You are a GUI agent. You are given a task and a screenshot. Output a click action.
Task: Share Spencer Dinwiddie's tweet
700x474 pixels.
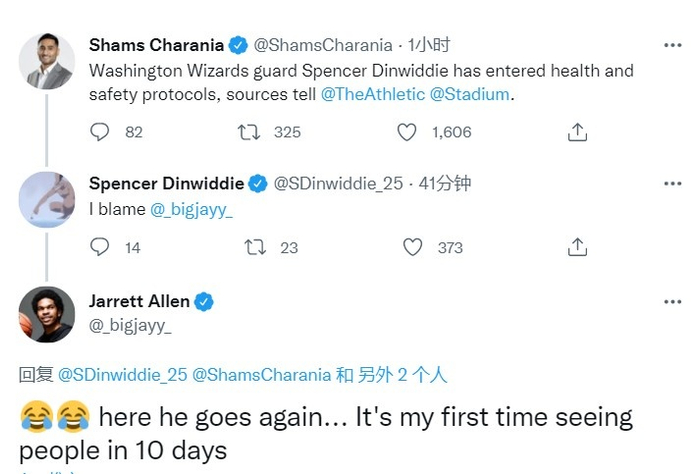(577, 247)
